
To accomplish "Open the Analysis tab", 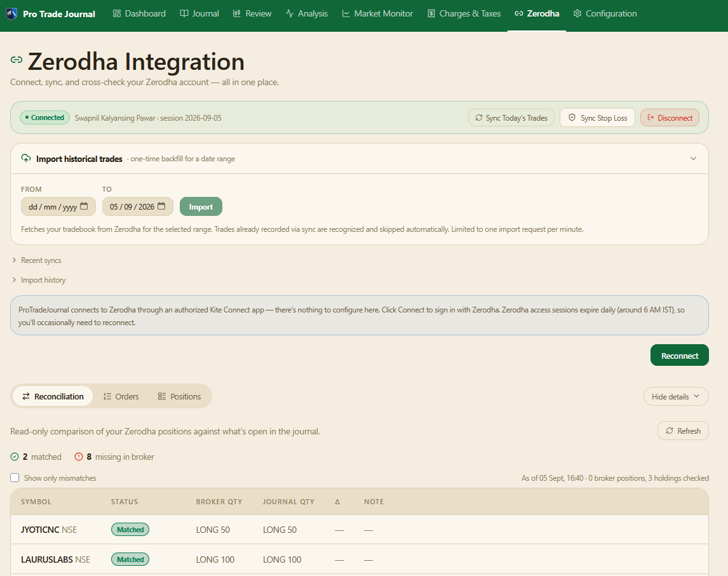I will [x=306, y=13].
